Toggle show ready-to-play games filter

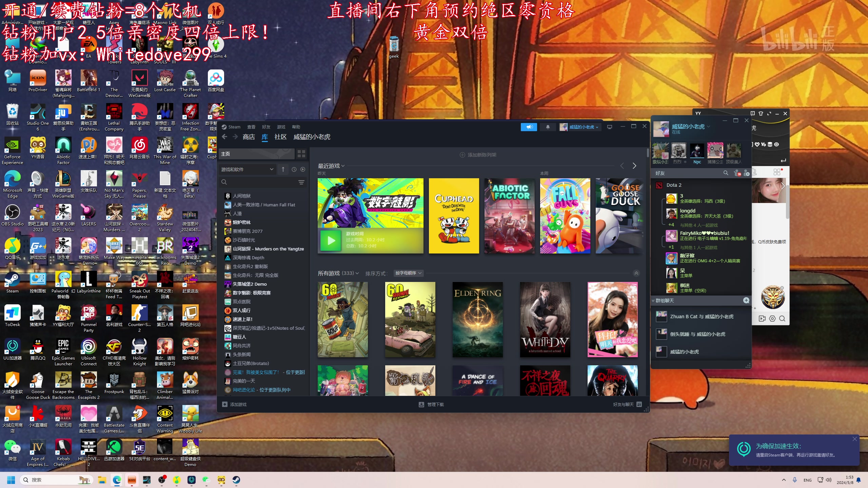point(303,169)
